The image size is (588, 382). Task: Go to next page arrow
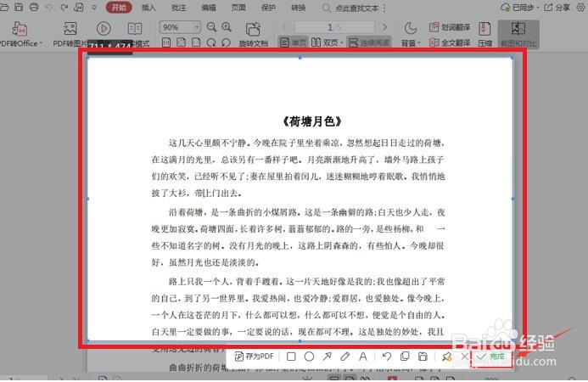coord(384,27)
